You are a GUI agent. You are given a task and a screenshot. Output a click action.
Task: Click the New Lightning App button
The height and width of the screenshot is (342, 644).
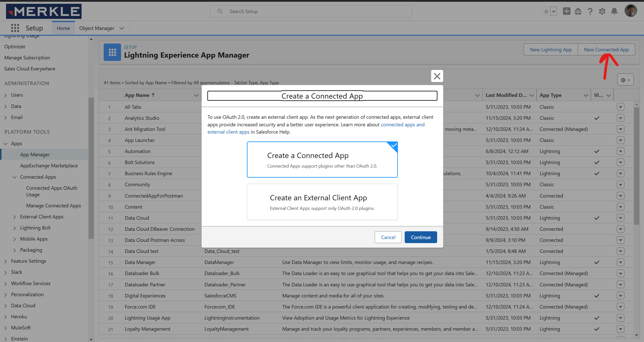click(551, 50)
